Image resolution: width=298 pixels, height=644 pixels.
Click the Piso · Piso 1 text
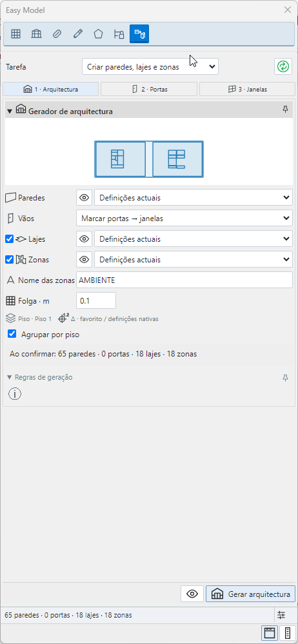pyautogui.click(x=35, y=318)
